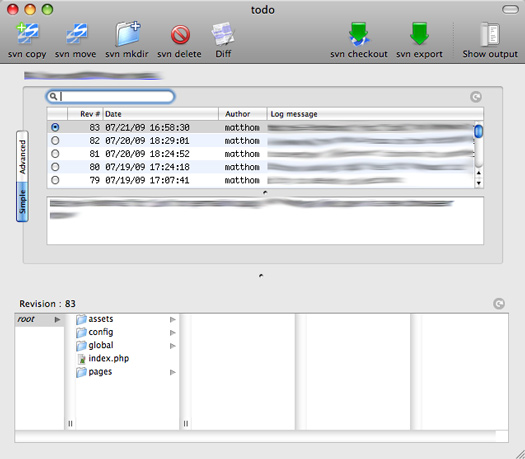Select the revision 82 radio button
This screenshot has width=525, height=459.
[x=55, y=141]
